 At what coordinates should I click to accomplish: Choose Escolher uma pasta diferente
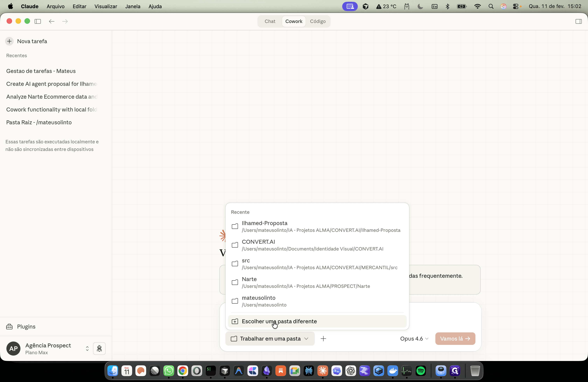pyautogui.click(x=317, y=321)
